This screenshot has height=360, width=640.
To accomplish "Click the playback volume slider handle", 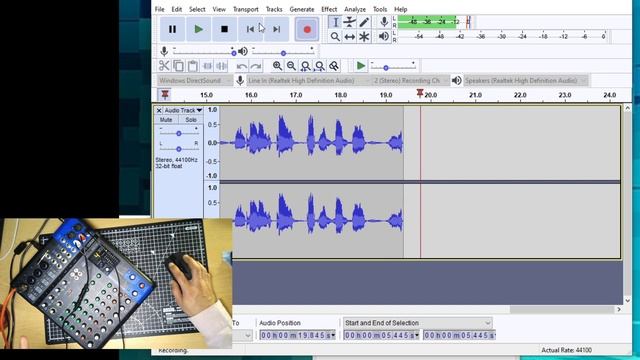I will [283, 53].
